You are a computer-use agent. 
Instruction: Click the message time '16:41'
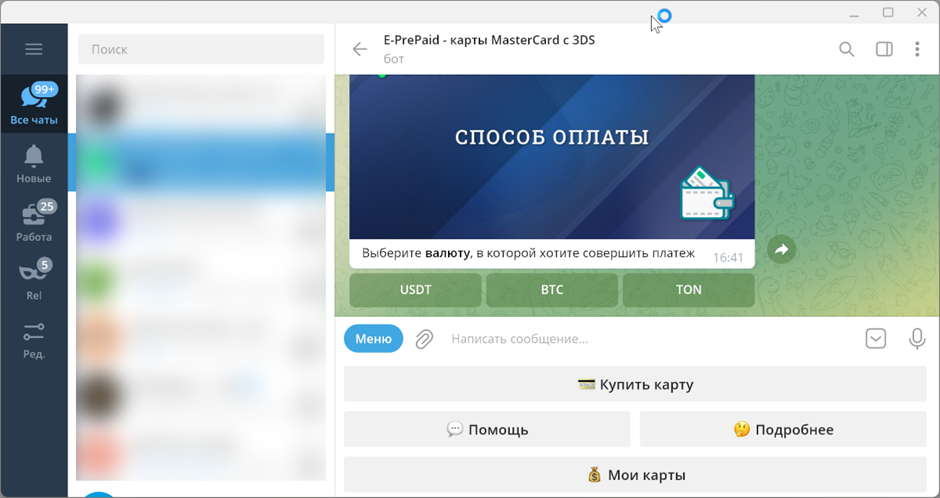coord(728,258)
